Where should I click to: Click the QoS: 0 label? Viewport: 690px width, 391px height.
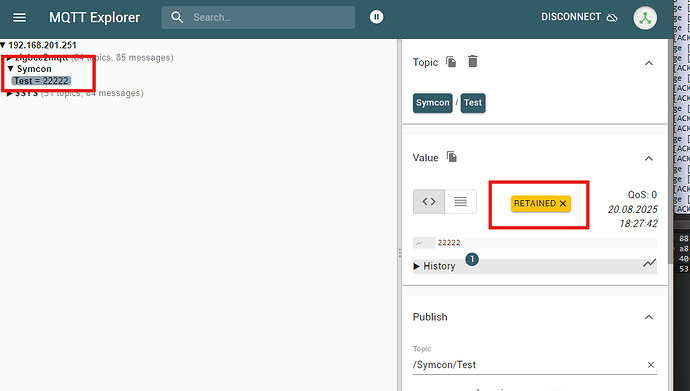[642, 194]
